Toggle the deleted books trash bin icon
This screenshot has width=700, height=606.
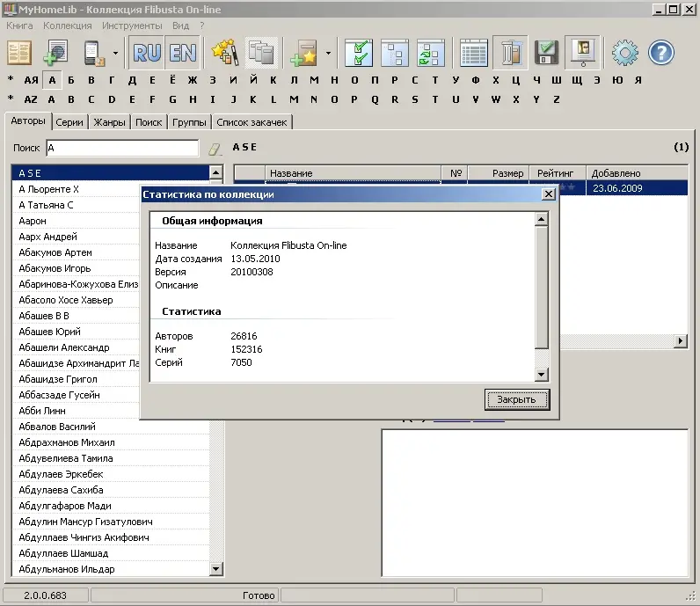coord(510,53)
